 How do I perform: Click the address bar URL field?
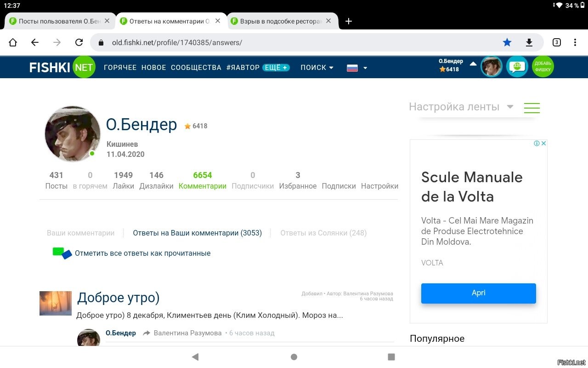tap(276, 42)
